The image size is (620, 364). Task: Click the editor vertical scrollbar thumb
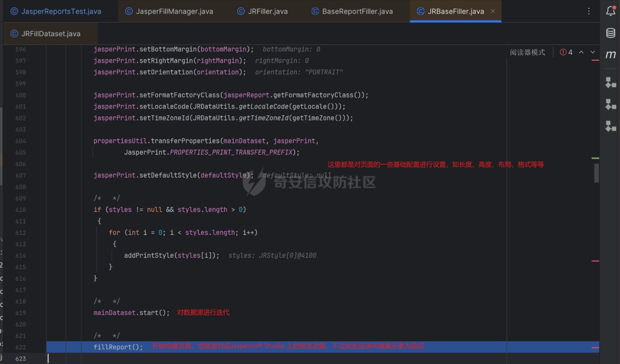click(596, 173)
